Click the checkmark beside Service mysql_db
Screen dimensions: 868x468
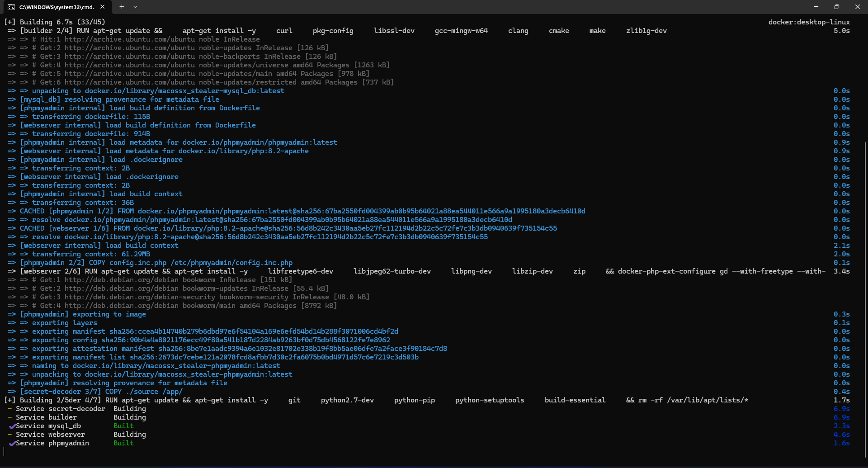pyautogui.click(x=12, y=426)
